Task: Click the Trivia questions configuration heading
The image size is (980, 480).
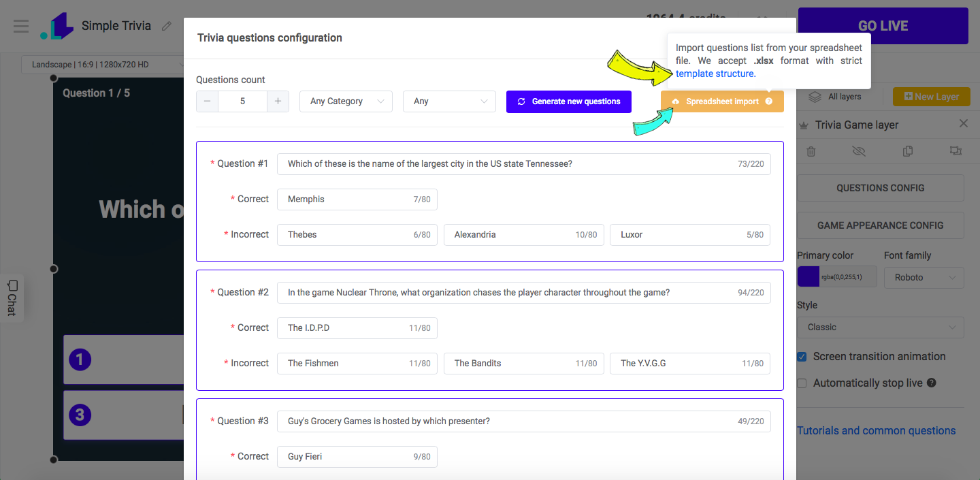Action: (x=269, y=37)
